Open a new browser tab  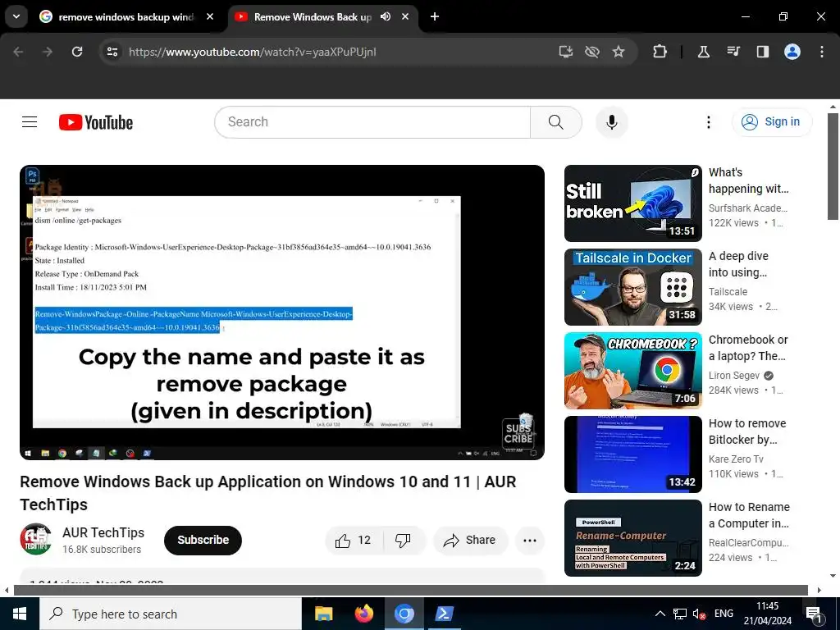click(x=435, y=16)
